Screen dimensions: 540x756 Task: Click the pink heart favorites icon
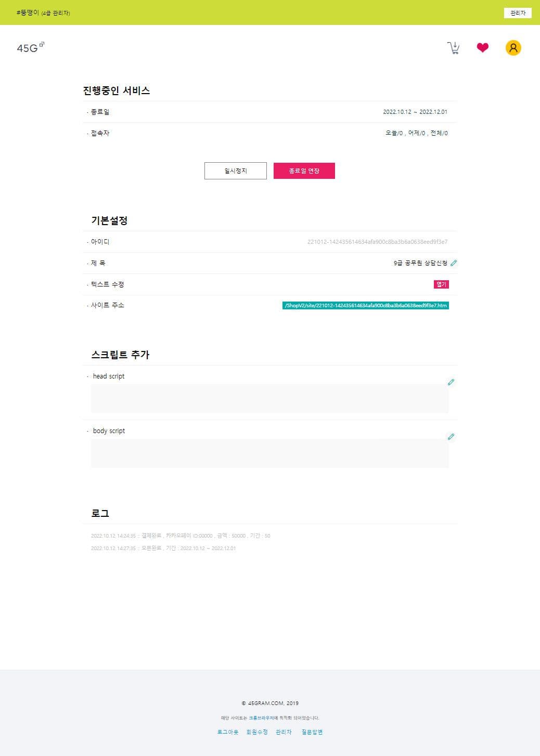tap(483, 48)
